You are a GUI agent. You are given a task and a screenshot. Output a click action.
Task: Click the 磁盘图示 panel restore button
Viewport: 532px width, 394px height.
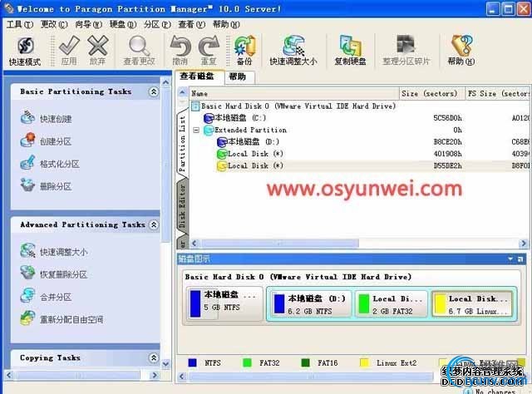point(520,259)
